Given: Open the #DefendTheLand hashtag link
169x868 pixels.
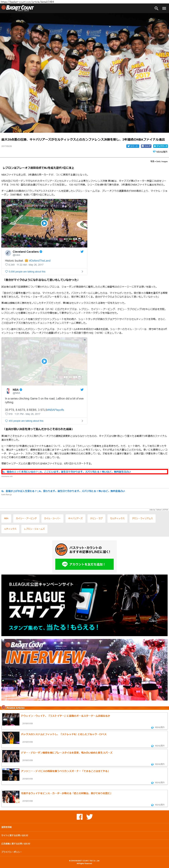Looking at the screenshot, I should point(40,260).
